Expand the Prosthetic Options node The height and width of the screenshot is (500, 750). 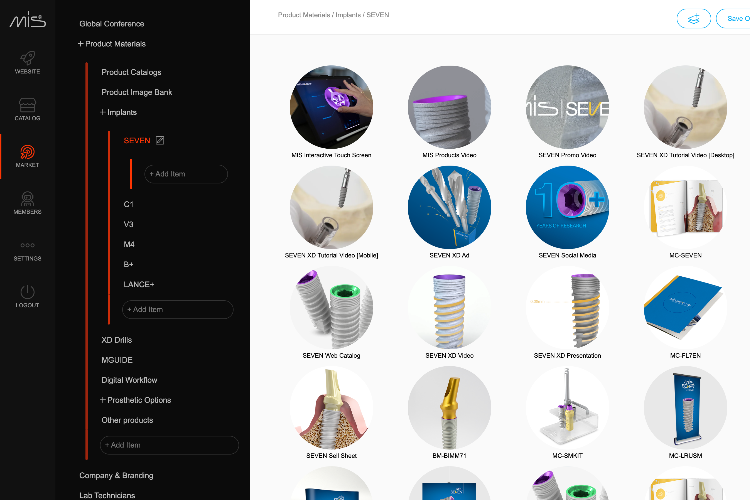(x=103, y=400)
